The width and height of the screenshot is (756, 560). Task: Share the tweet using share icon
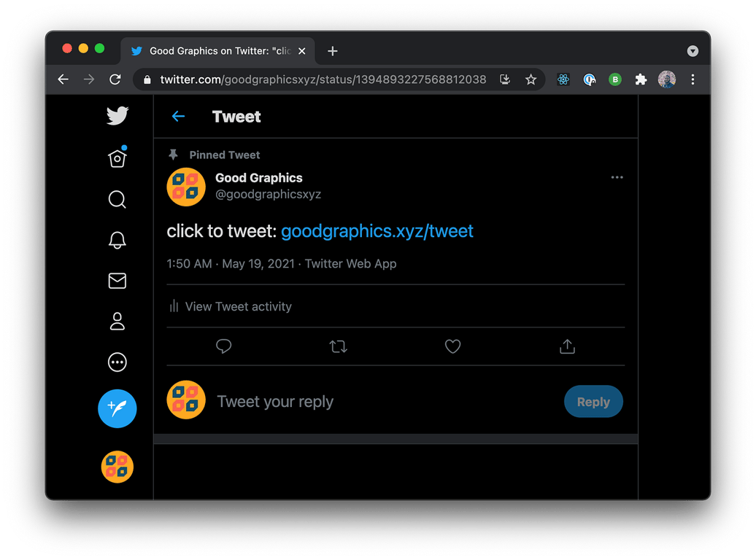[568, 346]
